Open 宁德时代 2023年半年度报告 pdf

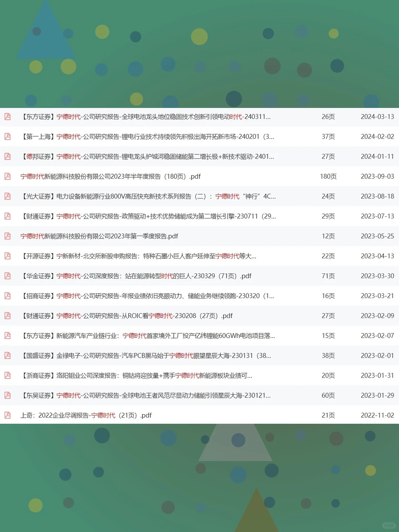coord(110,177)
